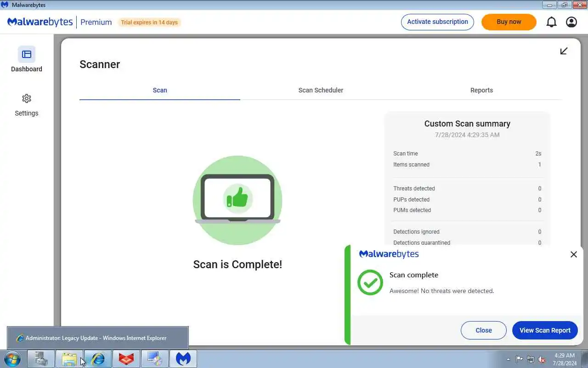Open Malwarebytes taskbar icon
Screen dimensions: 588x368
click(x=183, y=359)
